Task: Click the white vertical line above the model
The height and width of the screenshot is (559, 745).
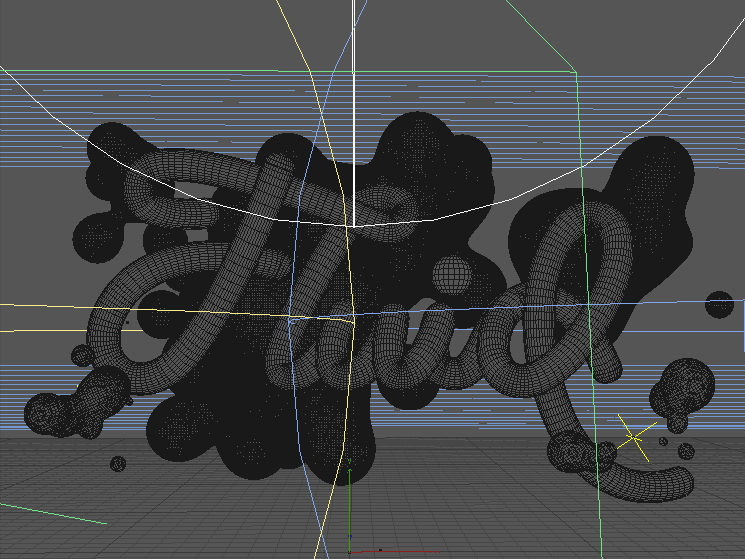Action: [353, 113]
